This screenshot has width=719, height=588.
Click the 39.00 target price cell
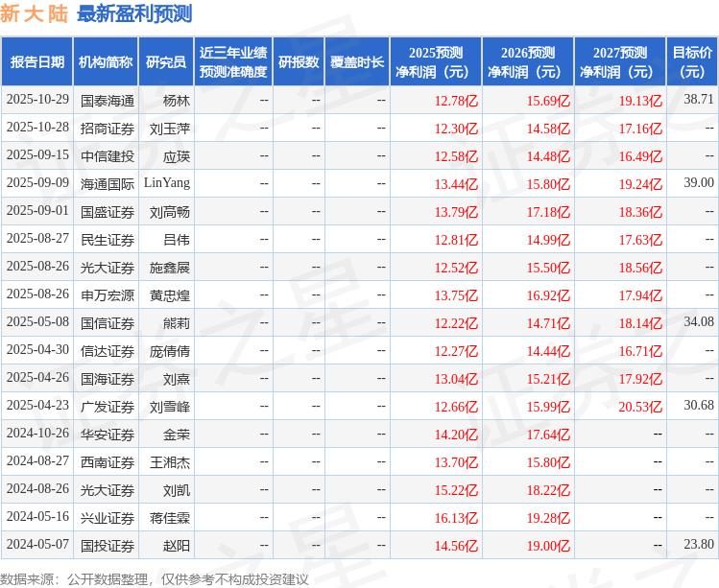[698, 183]
